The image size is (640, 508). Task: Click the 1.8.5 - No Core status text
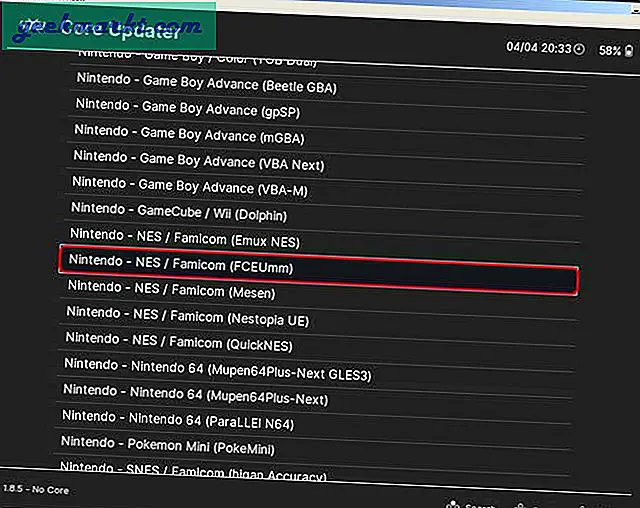pyautogui.click(x=36, y=489)
